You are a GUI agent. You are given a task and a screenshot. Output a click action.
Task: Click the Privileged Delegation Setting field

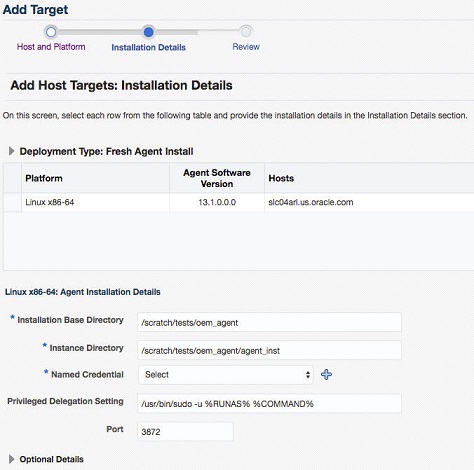tap(269, 404)
